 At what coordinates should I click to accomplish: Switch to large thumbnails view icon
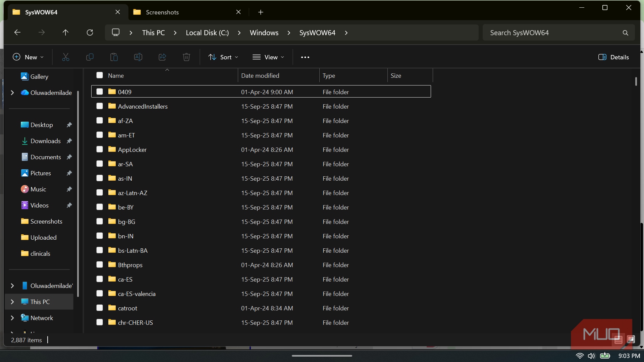coord(631,340)
